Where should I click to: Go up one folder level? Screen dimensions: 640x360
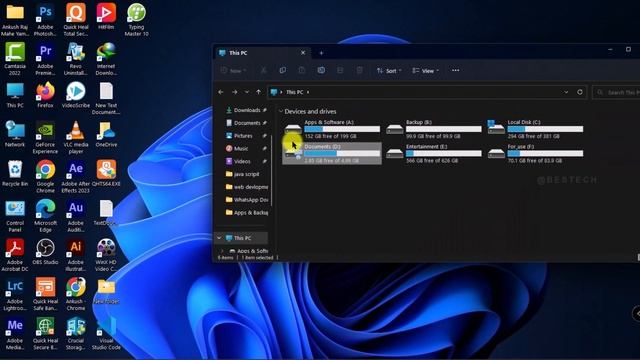click(x=258, y=92)
